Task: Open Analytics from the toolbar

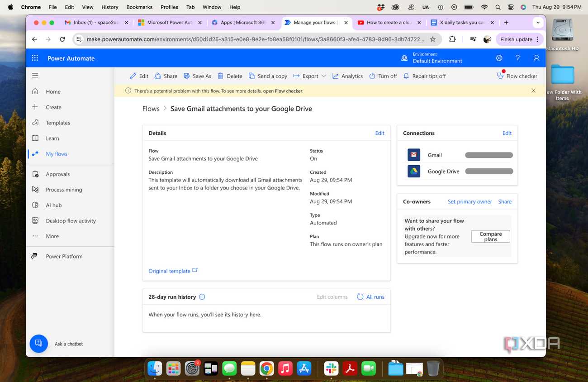Action: tap(347, 76)
